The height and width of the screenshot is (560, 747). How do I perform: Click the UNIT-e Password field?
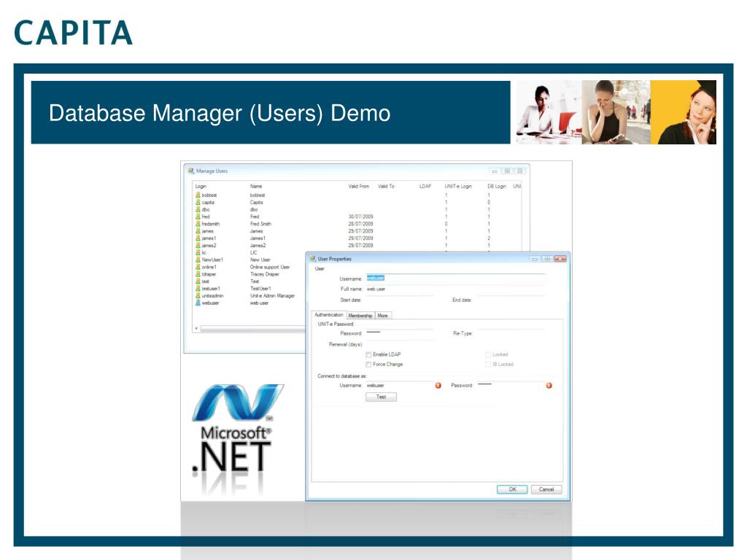pos(399,333)
